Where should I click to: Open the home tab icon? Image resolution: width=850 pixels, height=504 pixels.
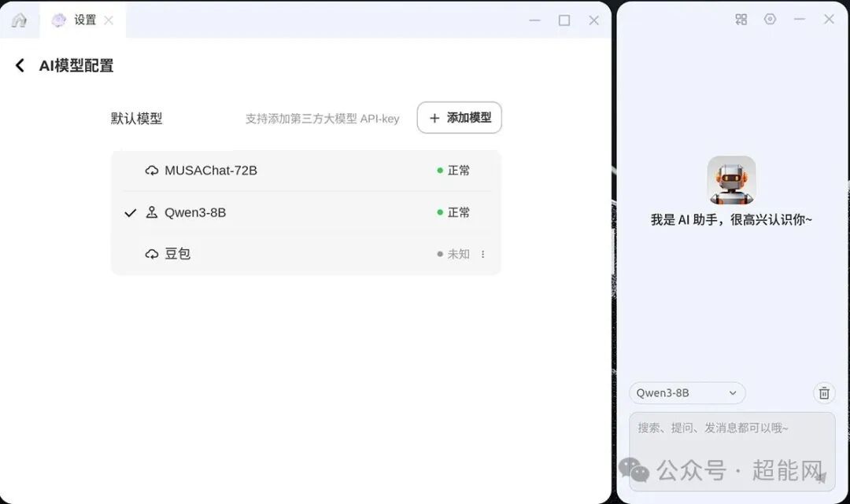[18, 20]
